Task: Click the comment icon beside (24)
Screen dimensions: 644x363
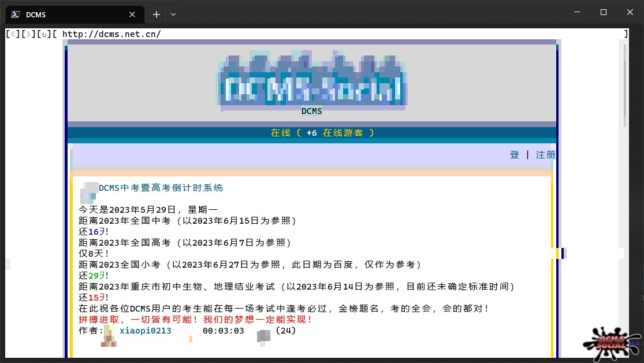Action: (x=263, y=335)
